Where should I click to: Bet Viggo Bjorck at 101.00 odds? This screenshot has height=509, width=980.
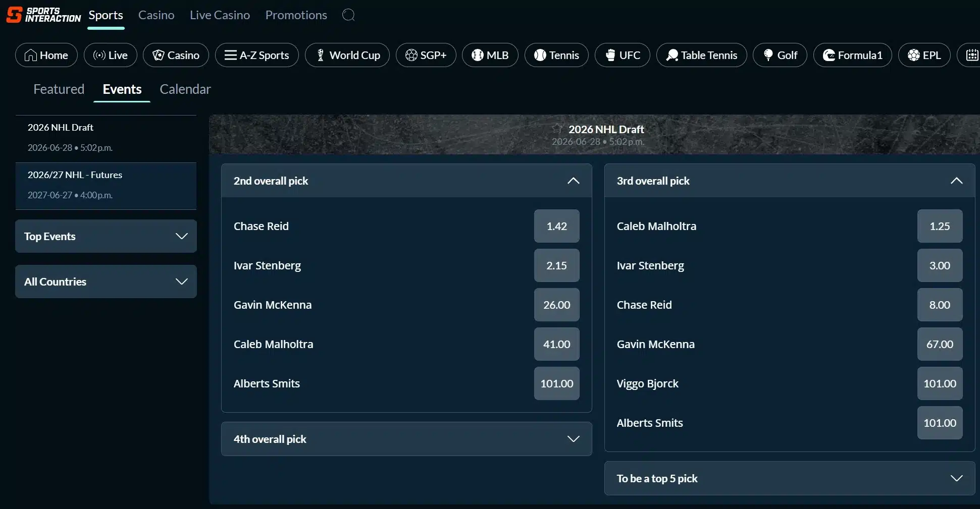click(940, 383)
